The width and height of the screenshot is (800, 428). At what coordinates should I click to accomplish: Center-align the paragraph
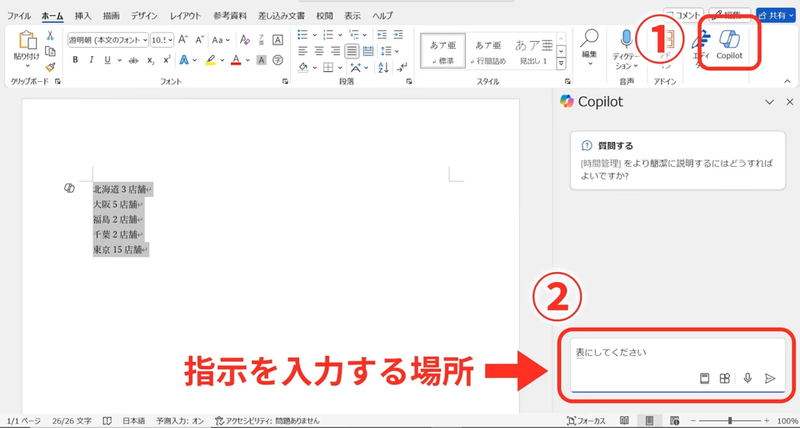319,51
